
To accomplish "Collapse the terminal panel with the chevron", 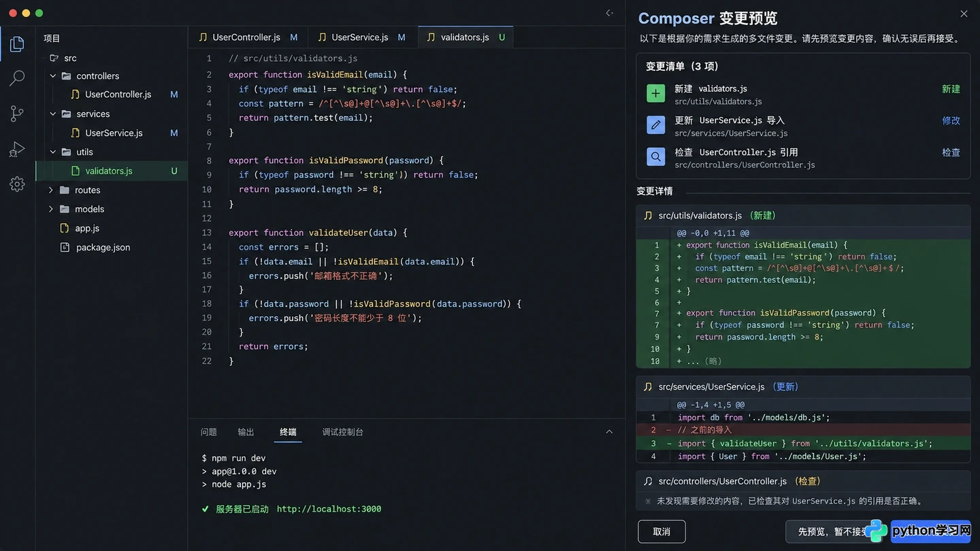I will pos(609,432).
